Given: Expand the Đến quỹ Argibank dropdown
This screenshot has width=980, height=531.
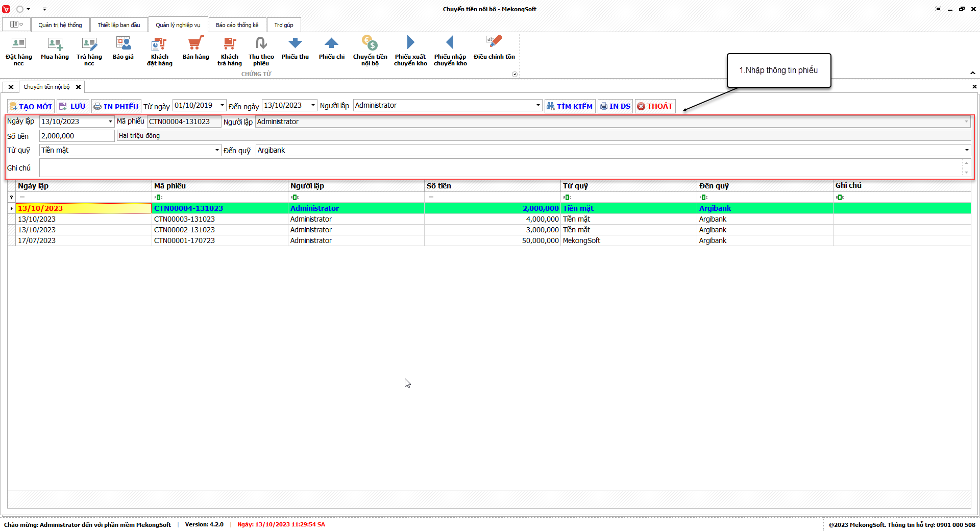Looking at the screenshot, I should click(x=966, y=150).
